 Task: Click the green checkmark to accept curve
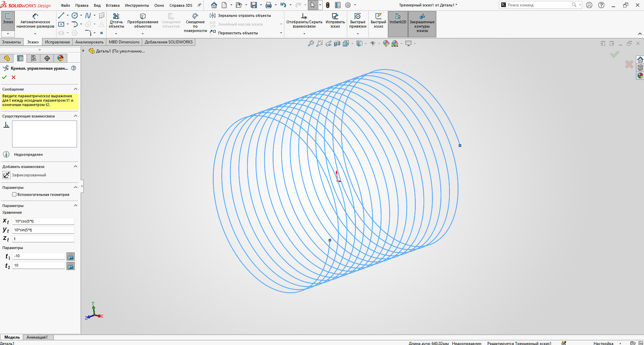tap(4, 77)
